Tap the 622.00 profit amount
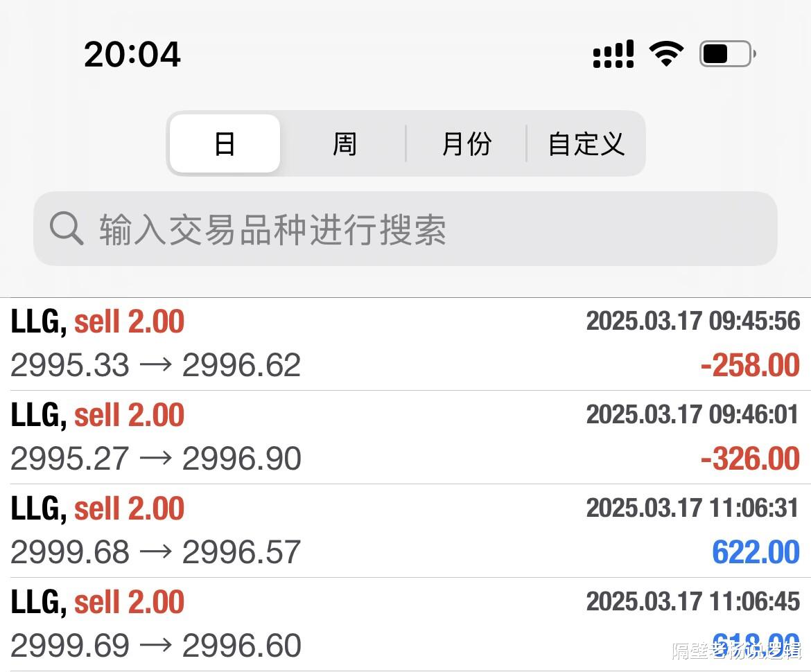Screen dimensions: 811x672 (756, 552)
